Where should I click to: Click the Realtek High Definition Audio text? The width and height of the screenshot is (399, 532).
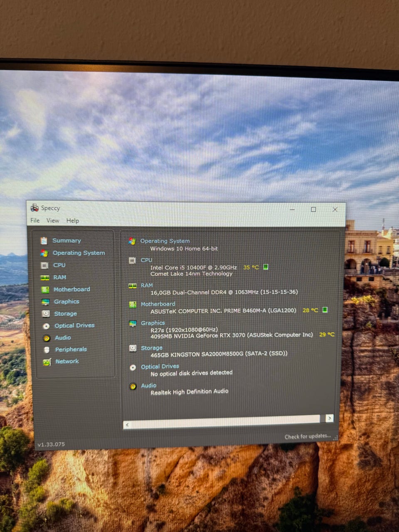point(189,392)
